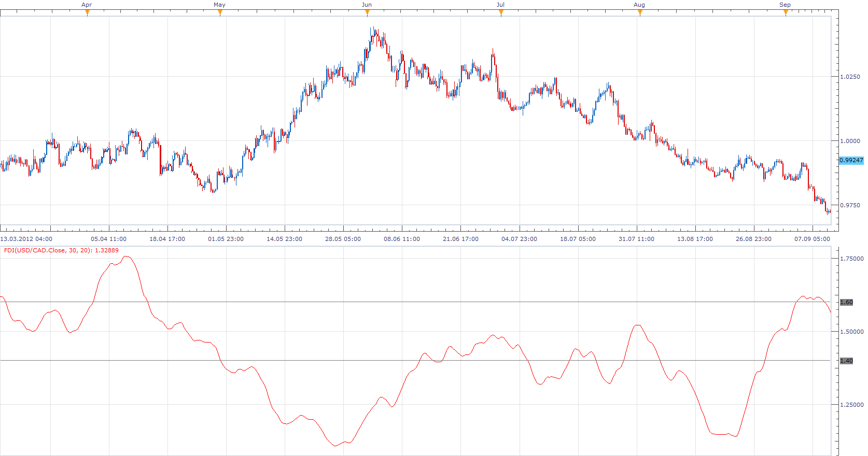Click the 07.09 05:00 time axis label
The image size is (868, 456).
[x=813, y=239]
